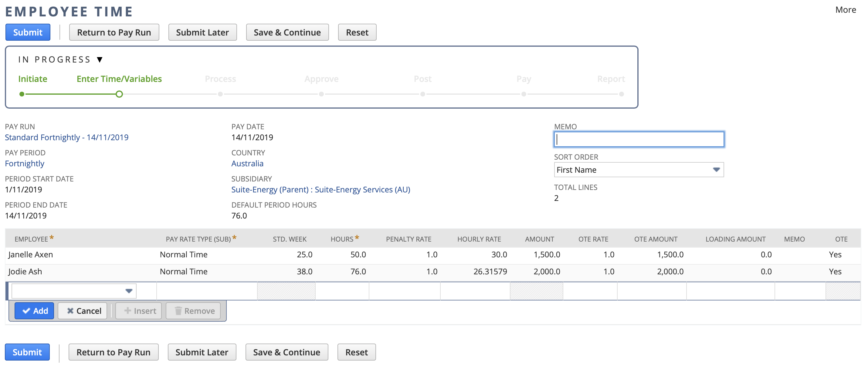Screen dimensions: 868x366
Task: Click Save & Continue
Action: [287, 32]
